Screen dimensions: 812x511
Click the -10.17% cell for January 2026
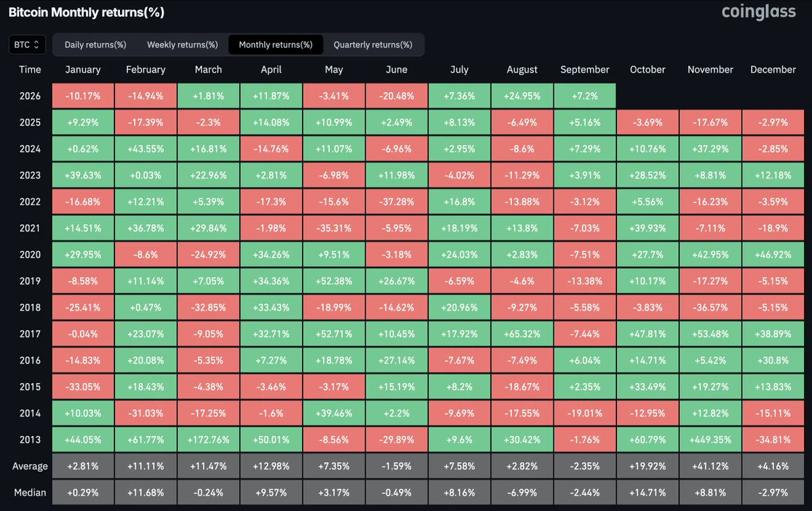point(83,96)
